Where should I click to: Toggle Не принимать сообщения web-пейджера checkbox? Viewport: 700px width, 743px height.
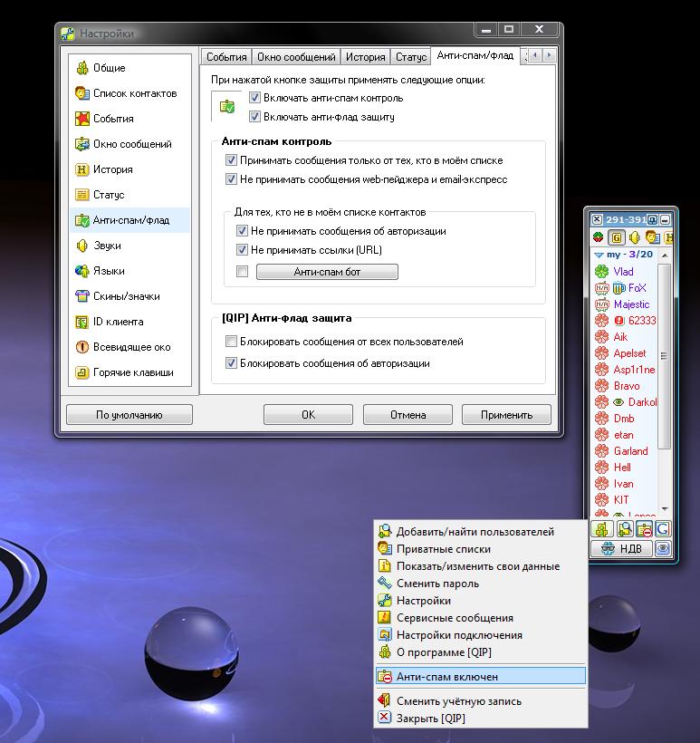tap(231, 179)
